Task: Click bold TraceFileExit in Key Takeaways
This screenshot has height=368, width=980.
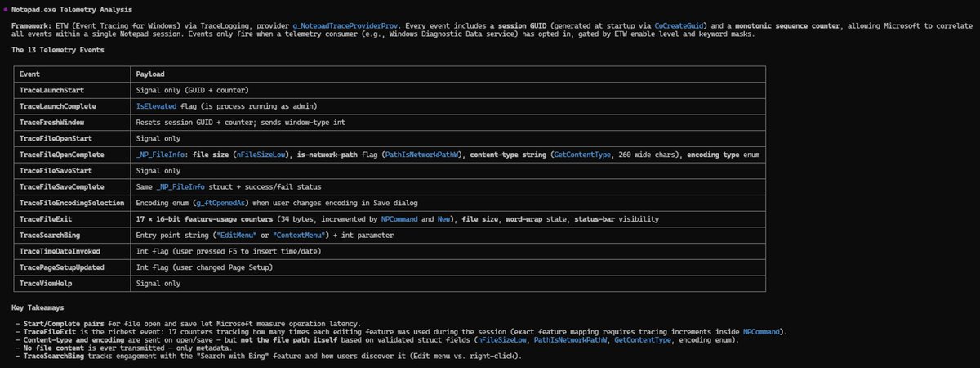Action: (51, 333)
